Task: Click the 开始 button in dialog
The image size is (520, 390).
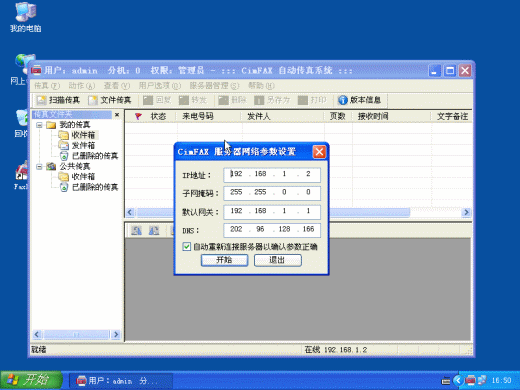Action: 224,260
